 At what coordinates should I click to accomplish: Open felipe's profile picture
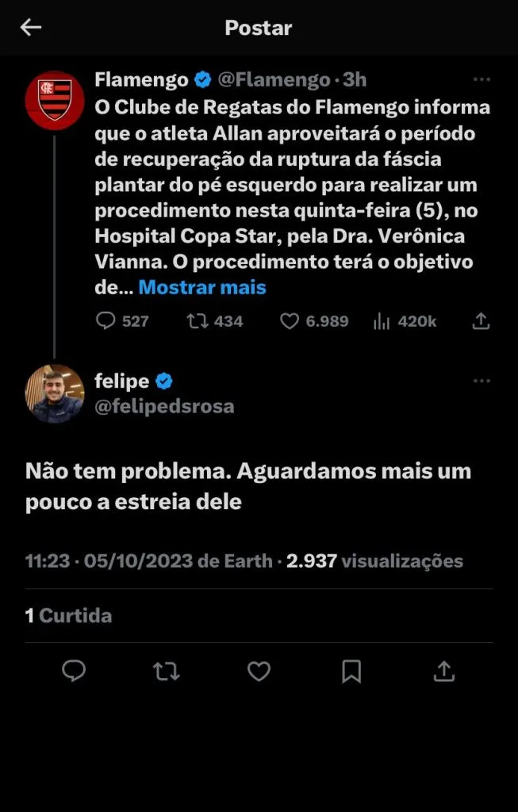55,393
